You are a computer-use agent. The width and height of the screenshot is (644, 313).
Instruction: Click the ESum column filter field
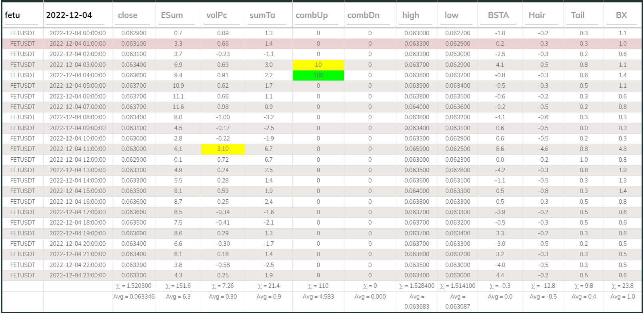click(176, 16)
